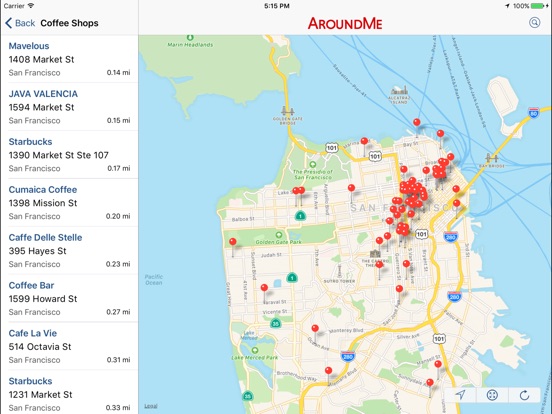Open Cafe La Vie list entry
The image size is (552, 414).
coord(69,346)
